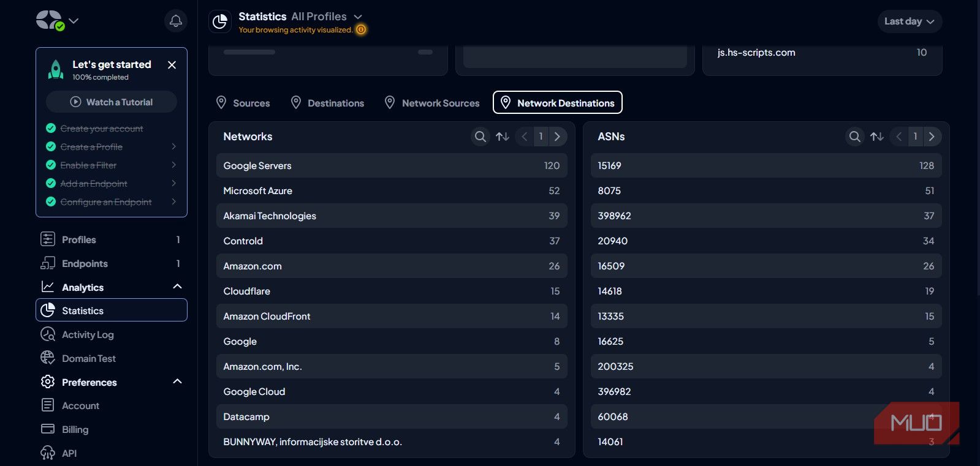The width and height of the screenshot is (980, 466).
Task: Click the checked Create your account step
Action: pyautogui.click(x=101, y=129)
